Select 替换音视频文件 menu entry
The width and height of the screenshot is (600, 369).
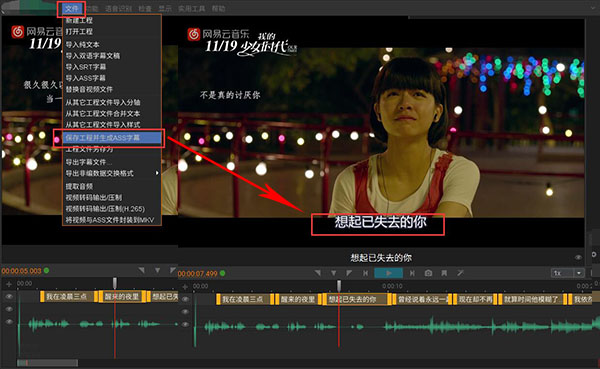pyautogui.click(x=89, y=89)
